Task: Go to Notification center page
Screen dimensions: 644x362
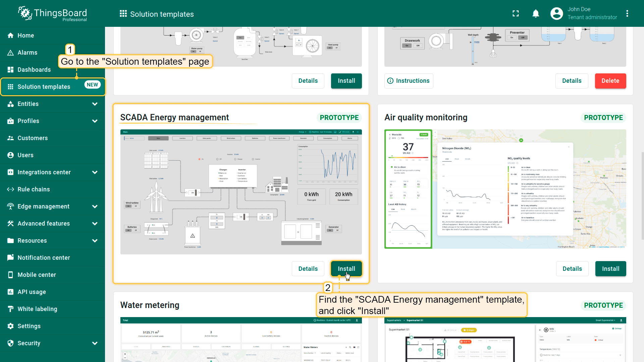Action: pyautogui.click(x=44, y=258)
